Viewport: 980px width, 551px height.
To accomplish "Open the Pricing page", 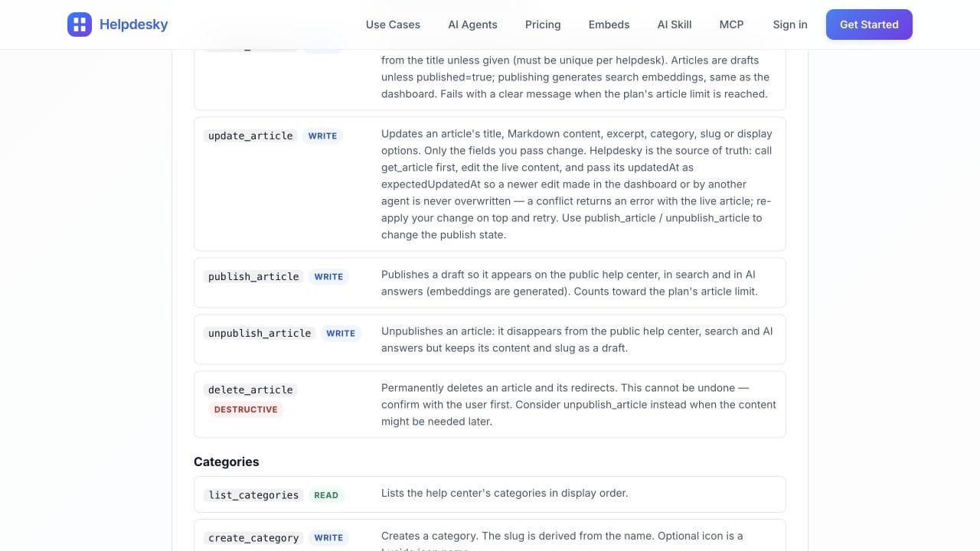I will point(543,24).
